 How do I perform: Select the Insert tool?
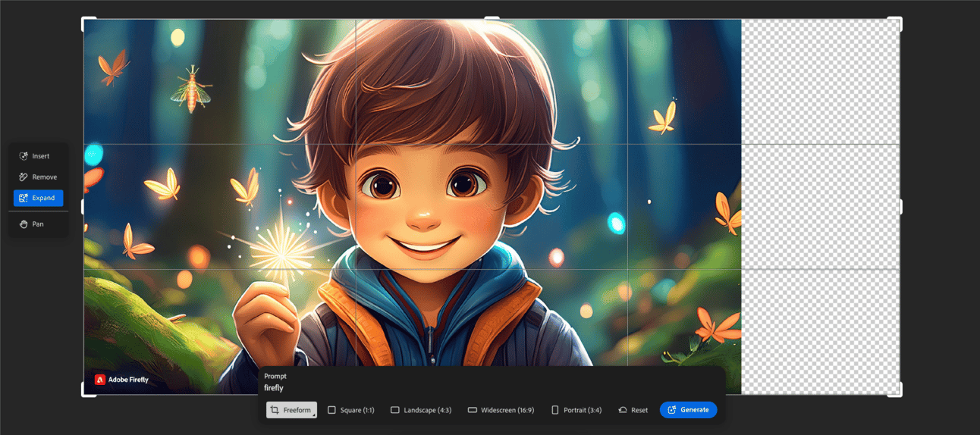coord(38,156)
